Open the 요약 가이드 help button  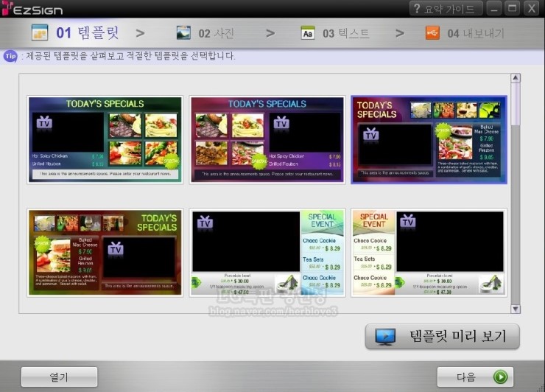point(446,8)
